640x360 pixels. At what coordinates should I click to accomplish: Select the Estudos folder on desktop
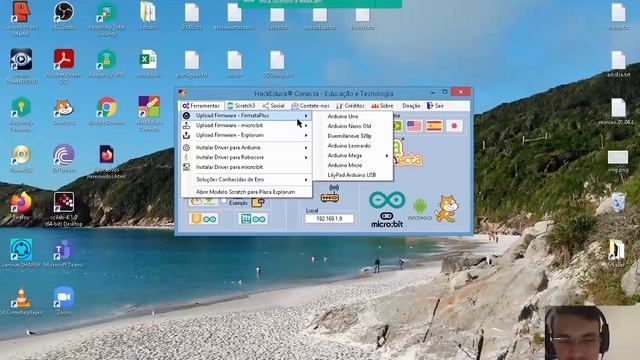[x=149, y=16]
